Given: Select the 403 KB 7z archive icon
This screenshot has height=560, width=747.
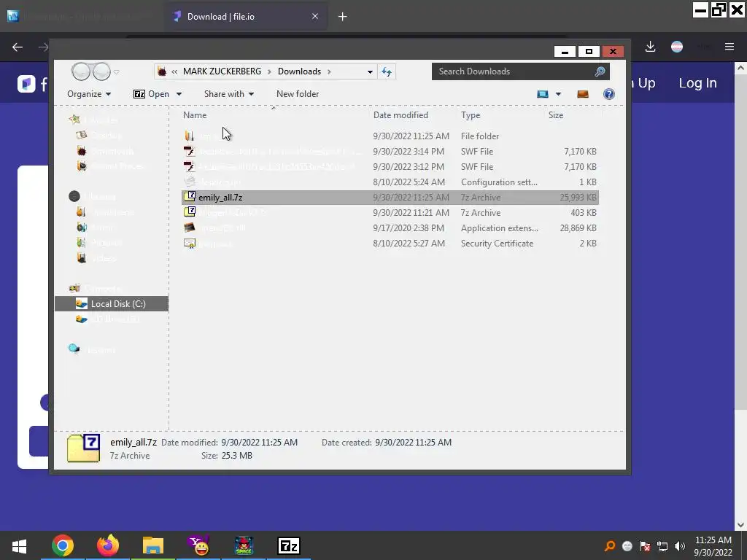Looking at the screenshot, I should click(190, 212).
